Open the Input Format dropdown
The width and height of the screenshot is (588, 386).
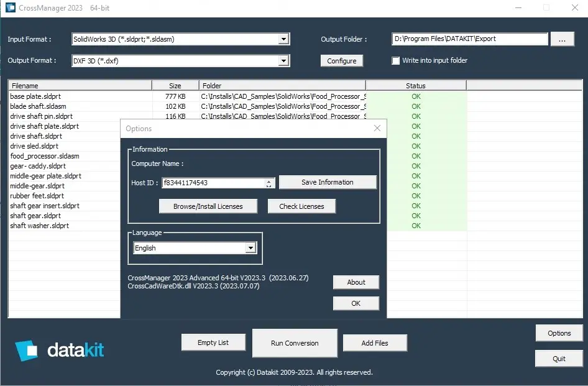point(284,39)
